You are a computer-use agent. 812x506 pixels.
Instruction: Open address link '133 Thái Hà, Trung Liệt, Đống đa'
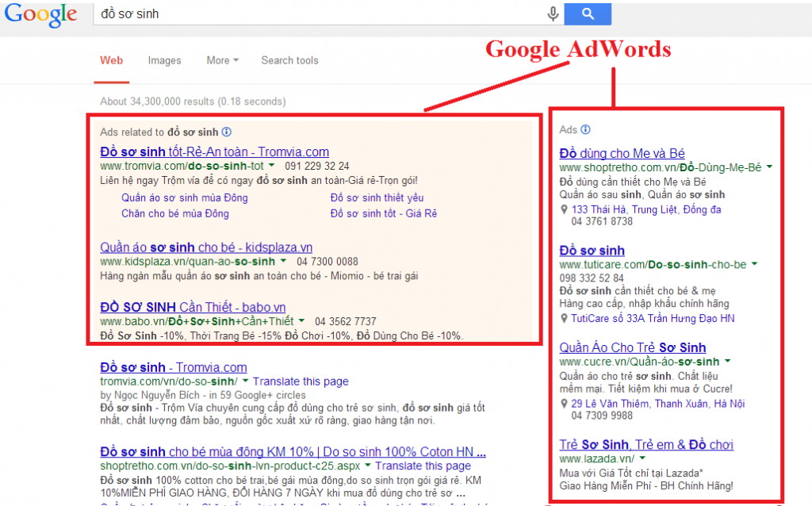(x=646, y=209)
